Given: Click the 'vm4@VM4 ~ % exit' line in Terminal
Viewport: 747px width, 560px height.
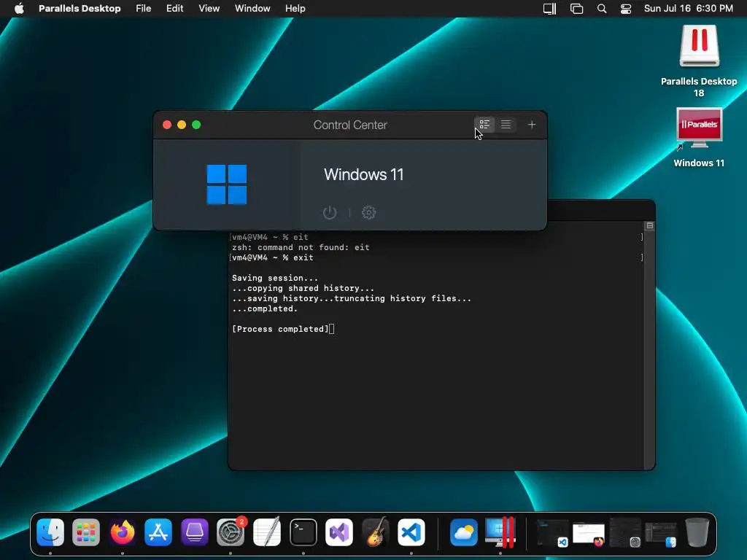Looking at the screenshot, I should (273, 257).
